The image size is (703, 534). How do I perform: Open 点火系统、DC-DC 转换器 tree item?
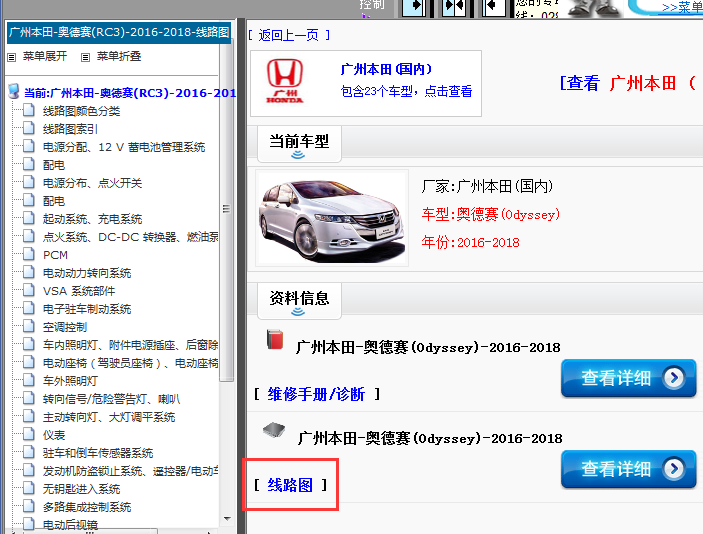click(x=130, y=237)
